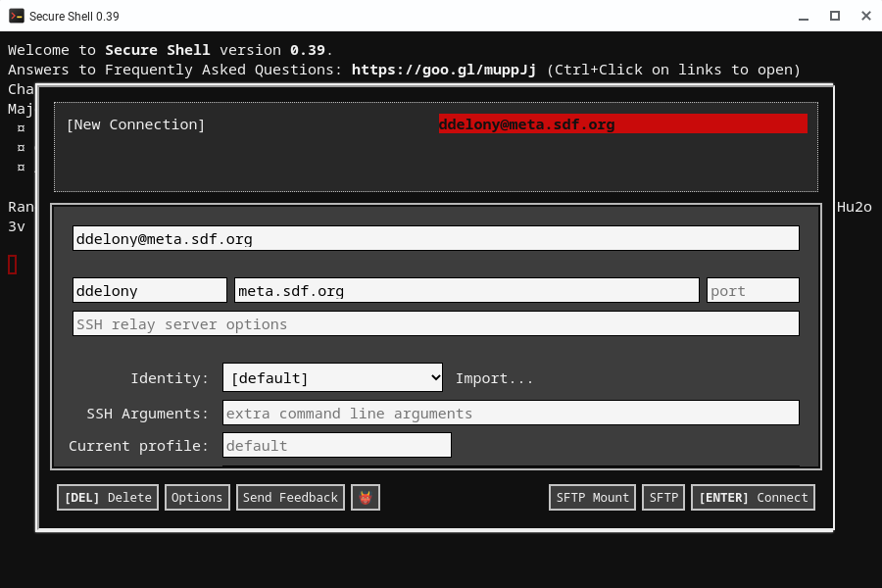Focus the username field containing ddelony
The image size is (882, 588).
point(150,290)
